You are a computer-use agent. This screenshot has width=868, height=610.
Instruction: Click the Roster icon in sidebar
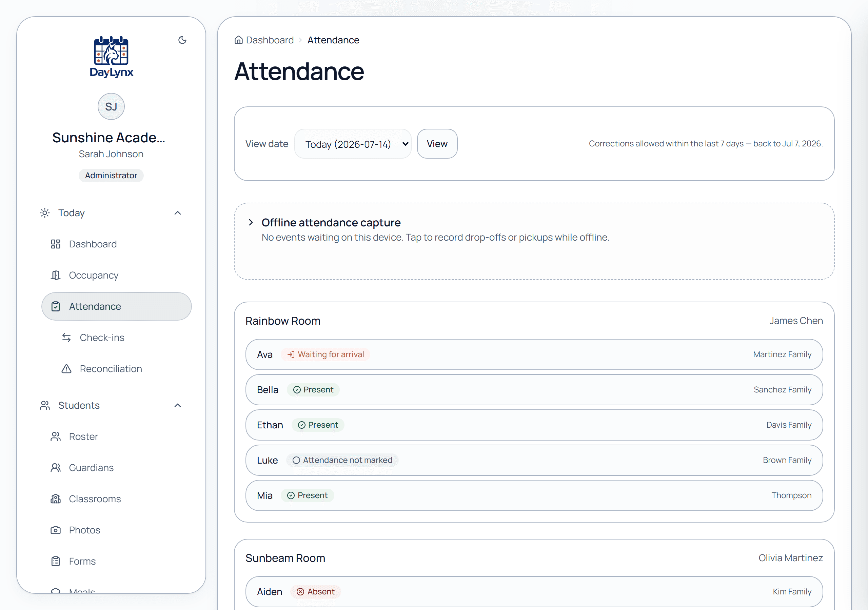[x=56, y=436]
